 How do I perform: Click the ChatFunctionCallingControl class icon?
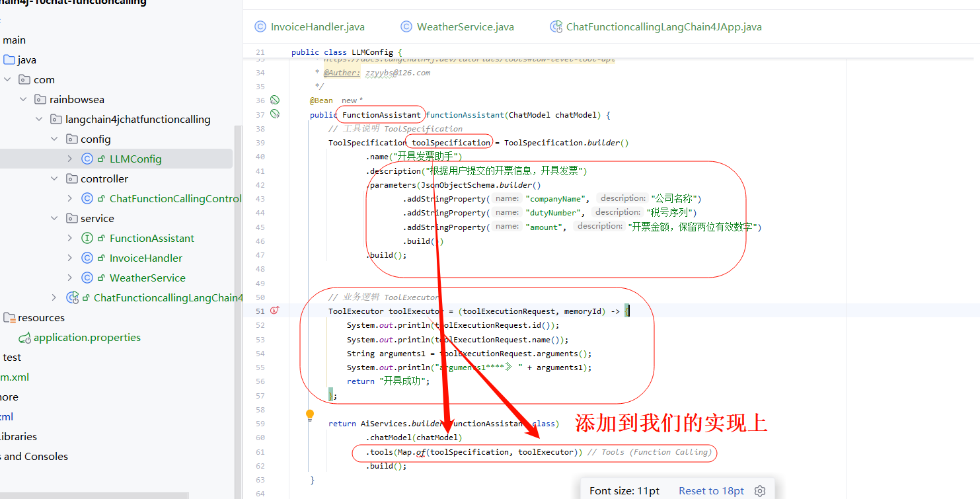point(87,199)
